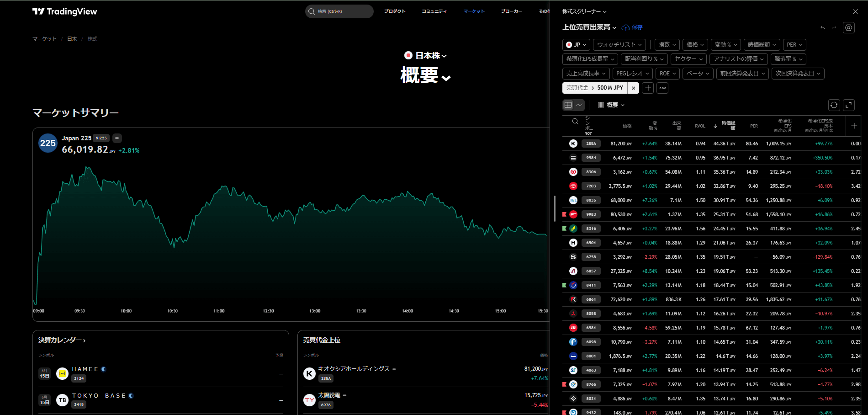Open screener settings hexagon icon

(848, 28)
